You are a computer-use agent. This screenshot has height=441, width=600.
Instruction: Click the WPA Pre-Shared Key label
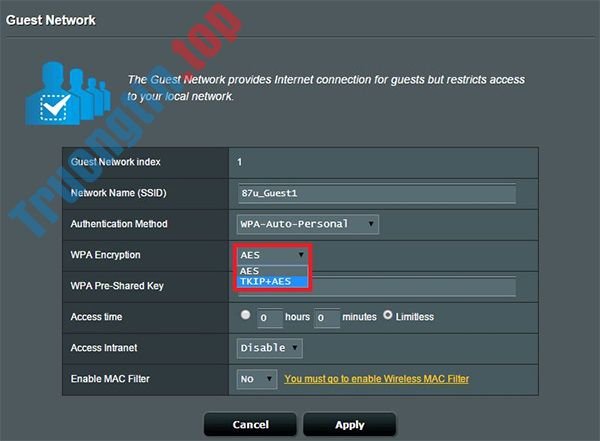tap(117, 286)
